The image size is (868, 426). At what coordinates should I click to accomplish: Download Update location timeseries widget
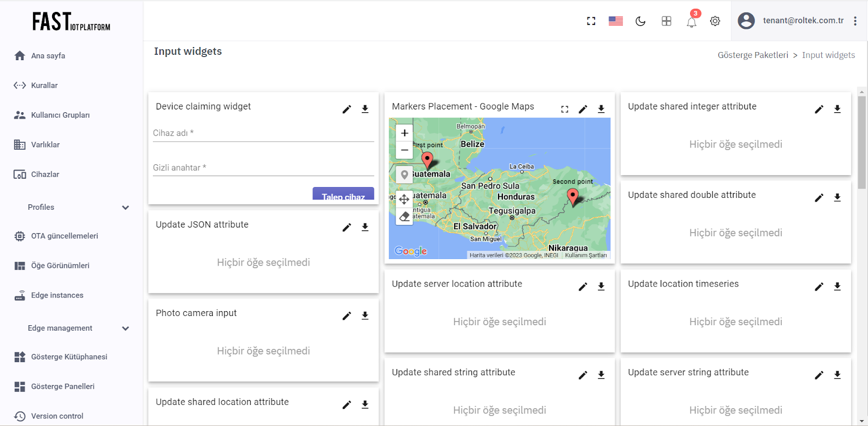pos(838,287)
